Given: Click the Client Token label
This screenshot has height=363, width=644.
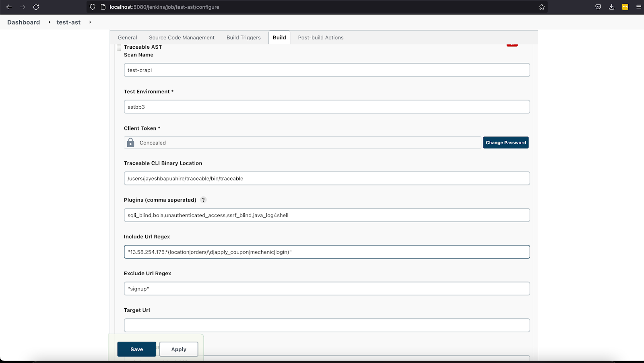Looking at the screenshot, I should tap(142, 128).
